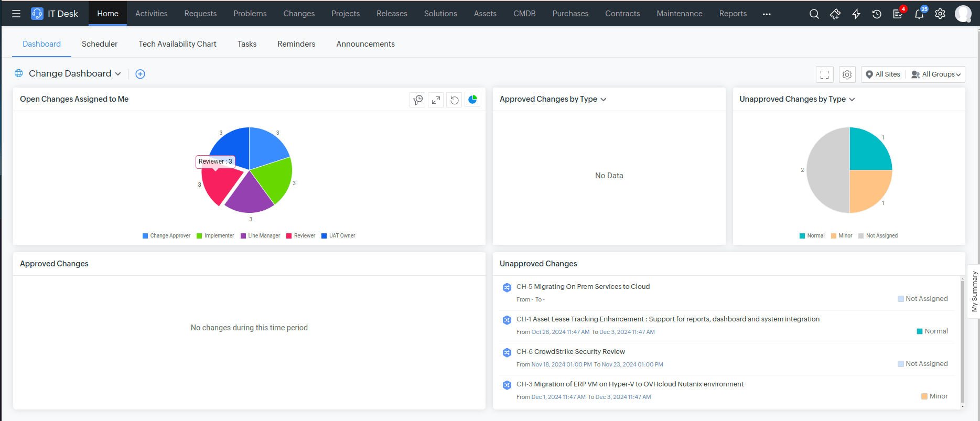The image size is (980, 421).
Task: Open the Changes module in top navigation
Action: click(299, 14)
